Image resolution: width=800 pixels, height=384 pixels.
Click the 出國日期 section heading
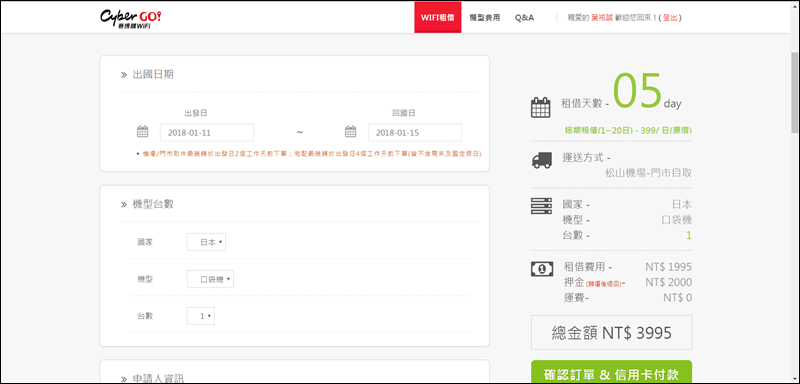153,74
